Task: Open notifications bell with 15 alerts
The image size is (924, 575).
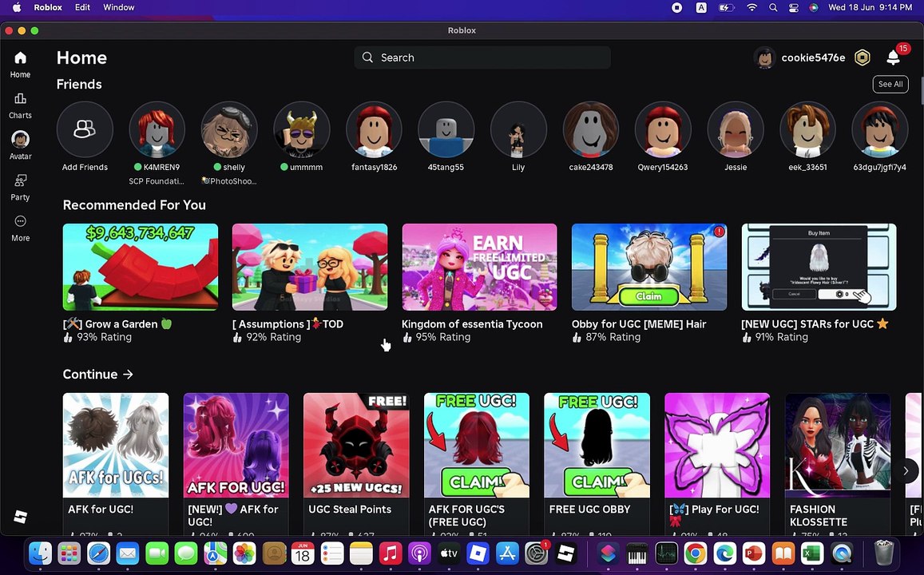Action: 894,57
